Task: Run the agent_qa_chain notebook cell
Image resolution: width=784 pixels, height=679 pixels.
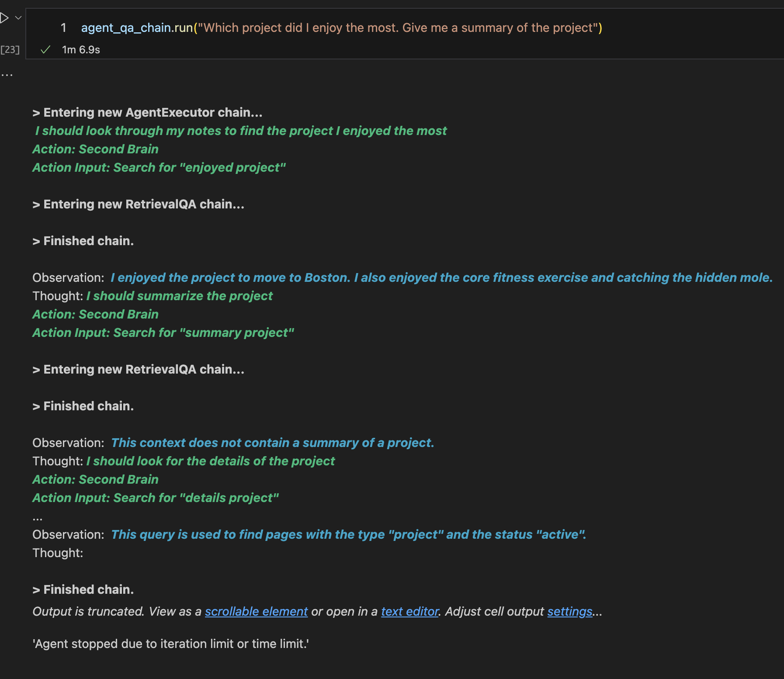Action: (x=4, y=18)
